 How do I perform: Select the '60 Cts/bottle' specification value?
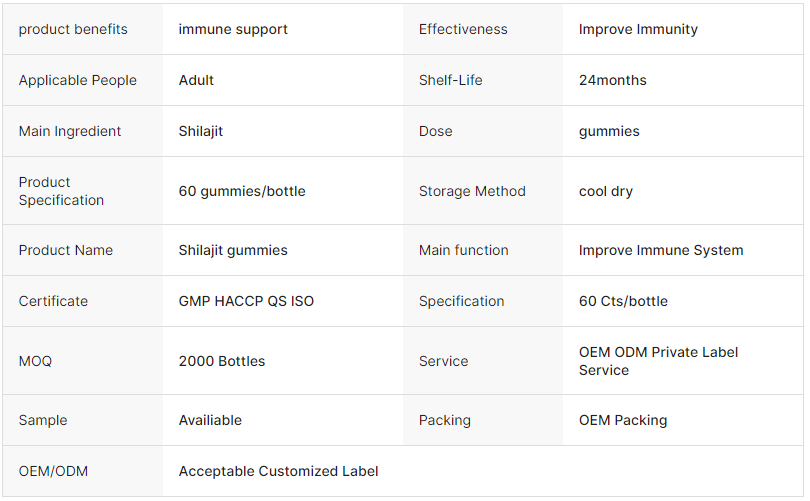pos(623,301)
